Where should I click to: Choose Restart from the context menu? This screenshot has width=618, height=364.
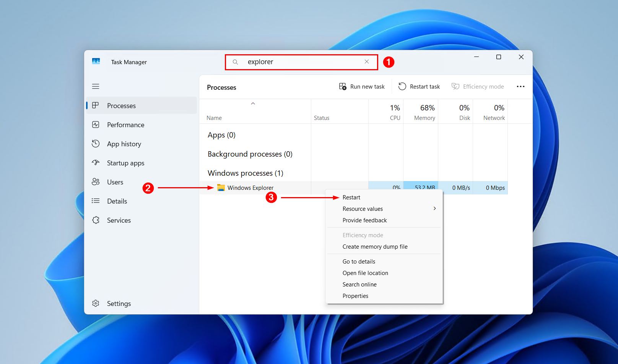click(384, 197)
